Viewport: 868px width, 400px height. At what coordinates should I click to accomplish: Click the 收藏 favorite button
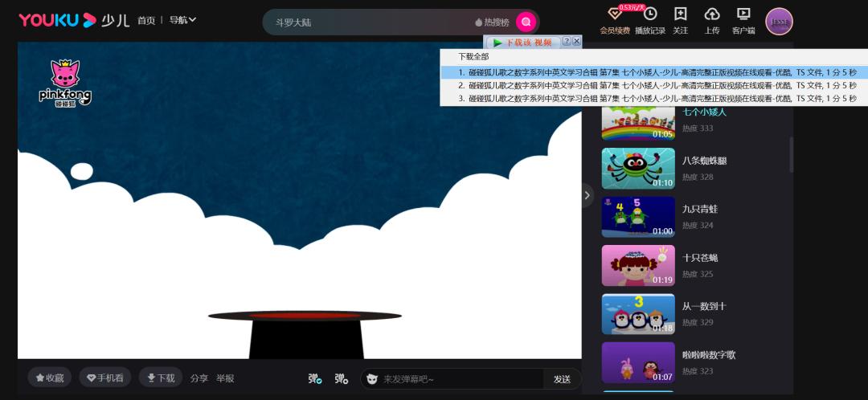click(x=50, y=378)
